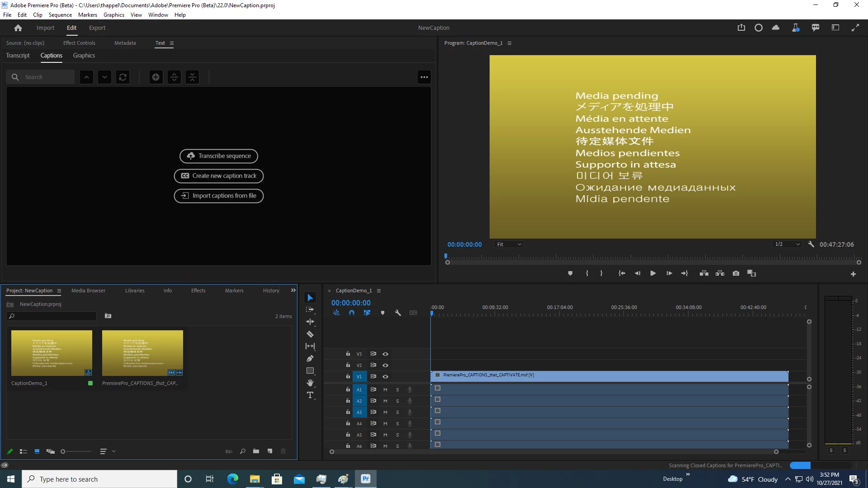Select the Hand tool
The image size is (868, 488).
(310, 383)
